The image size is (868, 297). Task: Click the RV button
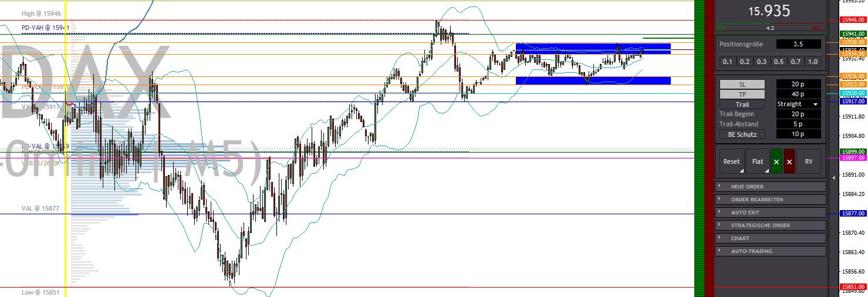[809, 161]
